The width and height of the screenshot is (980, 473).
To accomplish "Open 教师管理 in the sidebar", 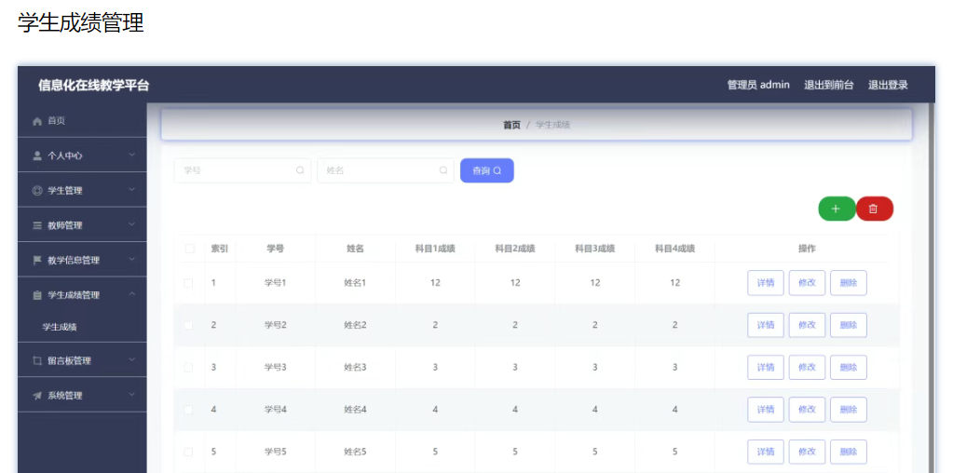I will point(83,225).
